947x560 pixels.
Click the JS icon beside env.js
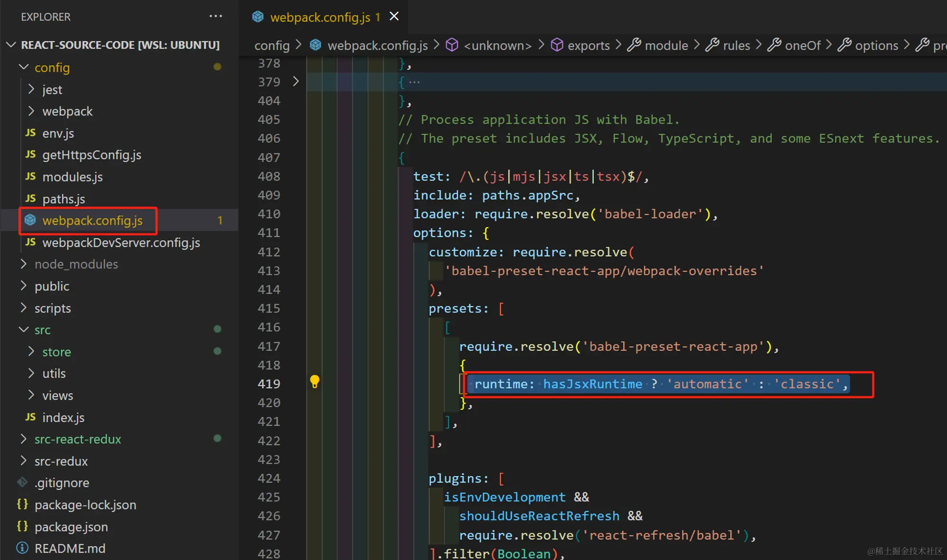(x=30, y=133)
